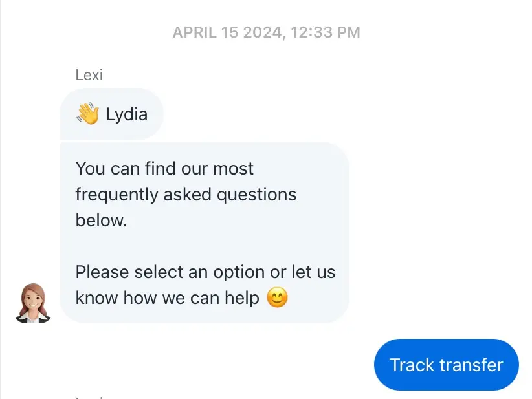The width and height of the screenshot is (532, 399).
Task: Click the blank gap between message paragraphs
Action: point(205,246)
